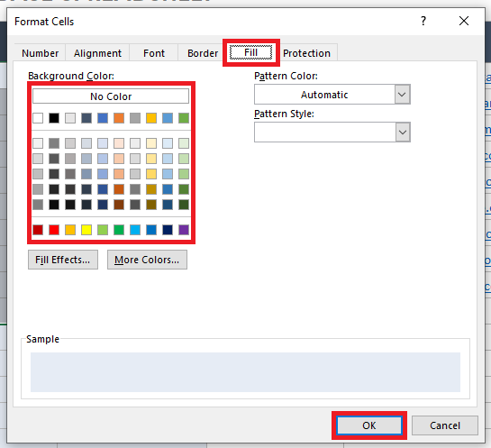This screenshot has height=448, width=491.
Task: Choose the purple standard color swatch
Action: click(x=184, y=230)
